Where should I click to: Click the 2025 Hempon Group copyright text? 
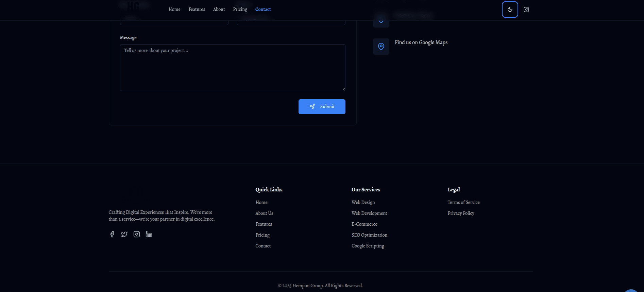click(x=321, y=286)
